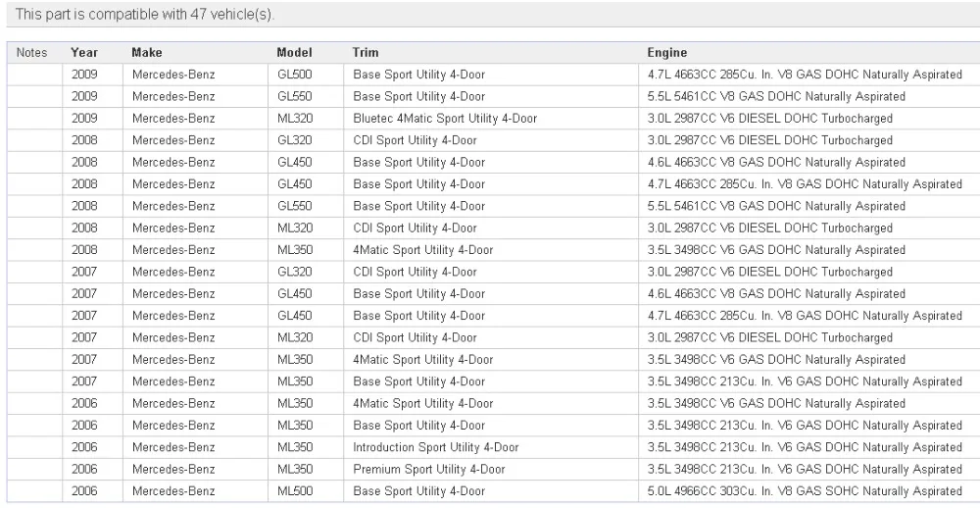Screen dimensions: 980x508
Task: Click the Trim column header
Action: click(x=365, y=53)
